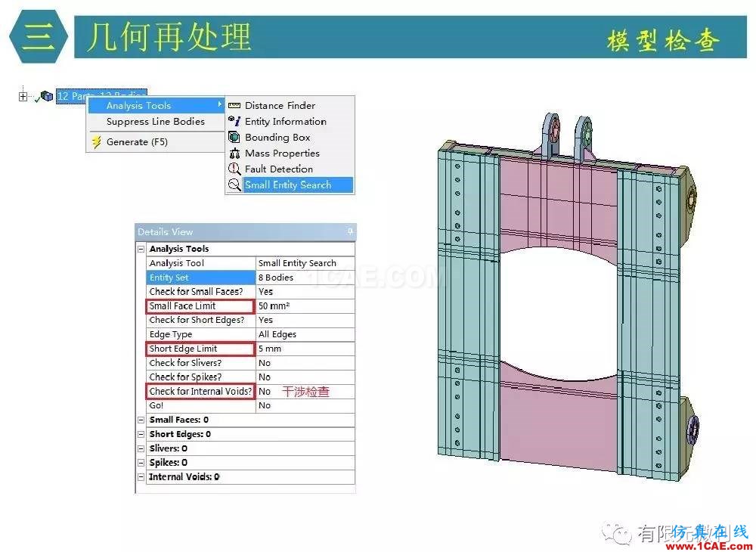Collapse the Analysis Tools section
756x552 pixels.
(x=141, y=250)
